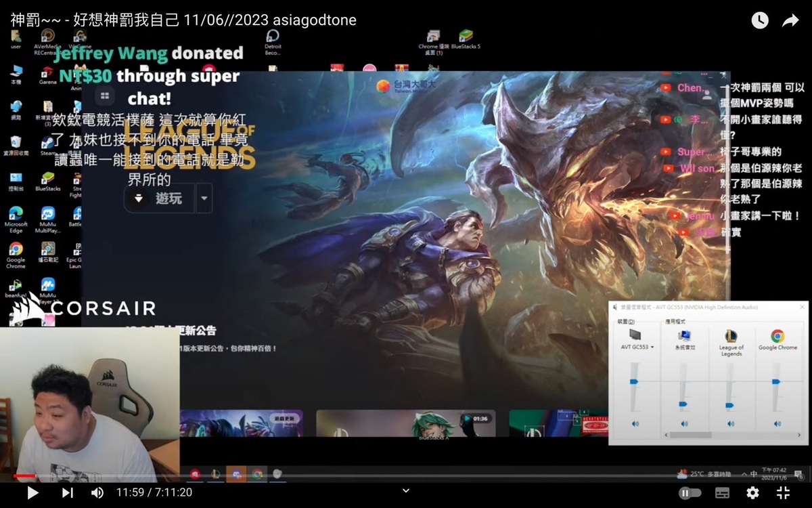Mute Google Chrome in volume mixer

tap(777, 423)
